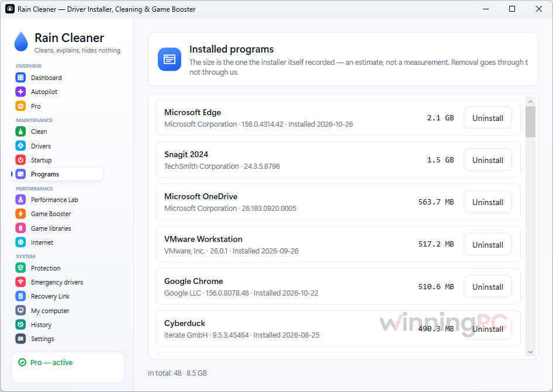This screenshot has height=392, width=553.
Task: Open the Recovery Link icon
Action: point(20,296)
